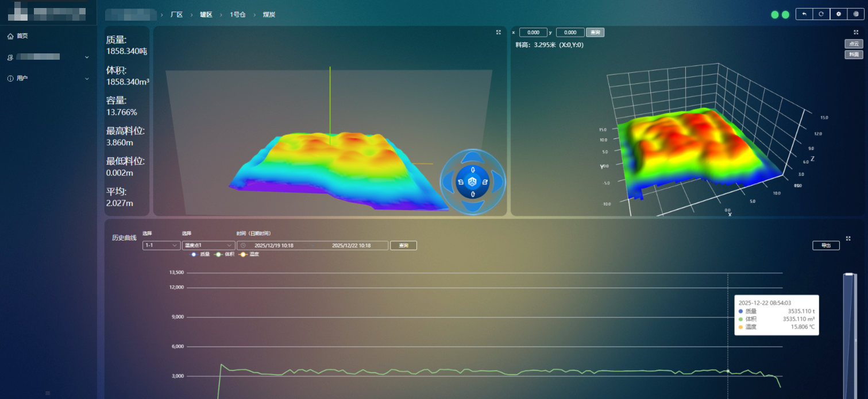Click the 导出 export button
The image size is (868, 399).
click(826, 245)
